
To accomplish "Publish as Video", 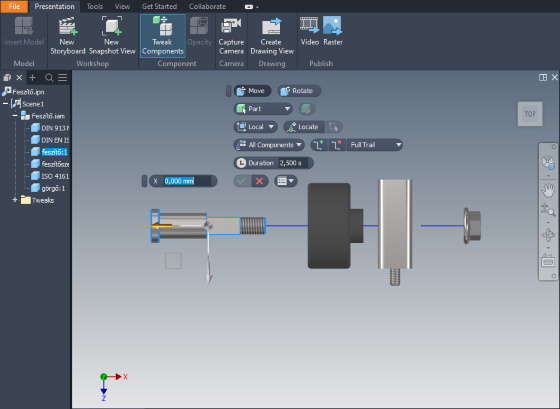I will 309,32.
